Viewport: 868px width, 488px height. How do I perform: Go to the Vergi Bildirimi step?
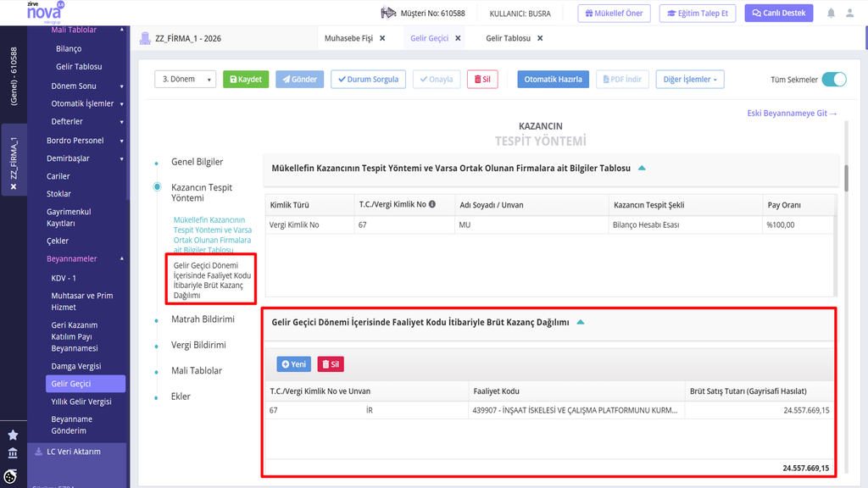pyautogui.click(x=198, y=345)
